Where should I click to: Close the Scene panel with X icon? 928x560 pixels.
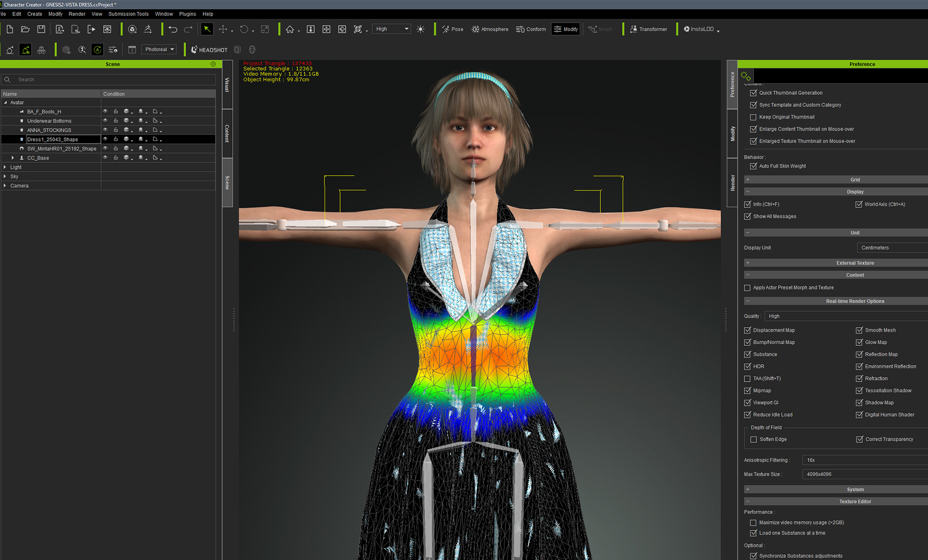[x=213, y=64]
